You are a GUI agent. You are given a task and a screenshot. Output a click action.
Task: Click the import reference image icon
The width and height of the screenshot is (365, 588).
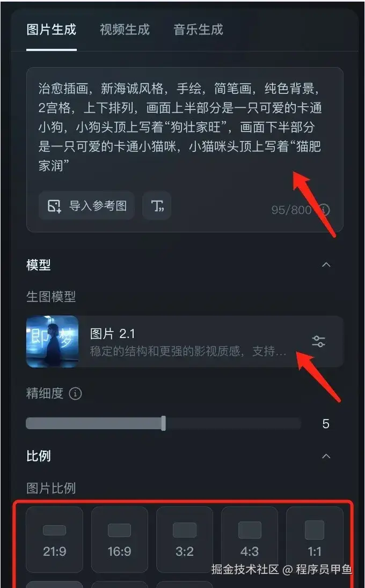[x=54, y=206]
